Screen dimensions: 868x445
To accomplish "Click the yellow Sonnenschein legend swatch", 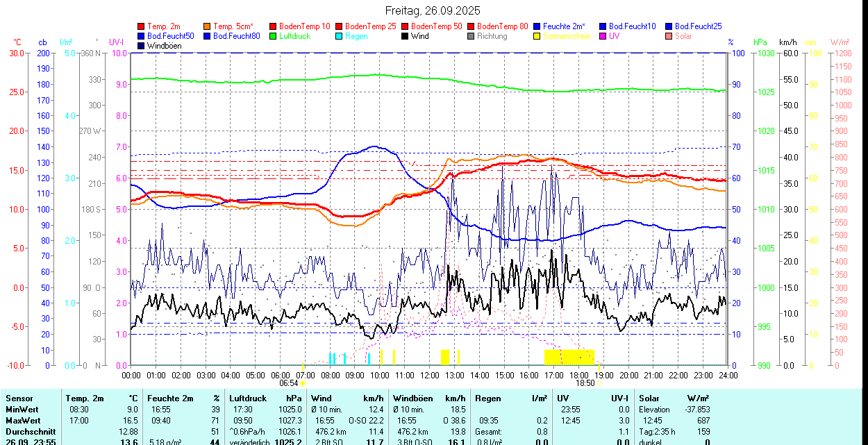I will (537, 36).
